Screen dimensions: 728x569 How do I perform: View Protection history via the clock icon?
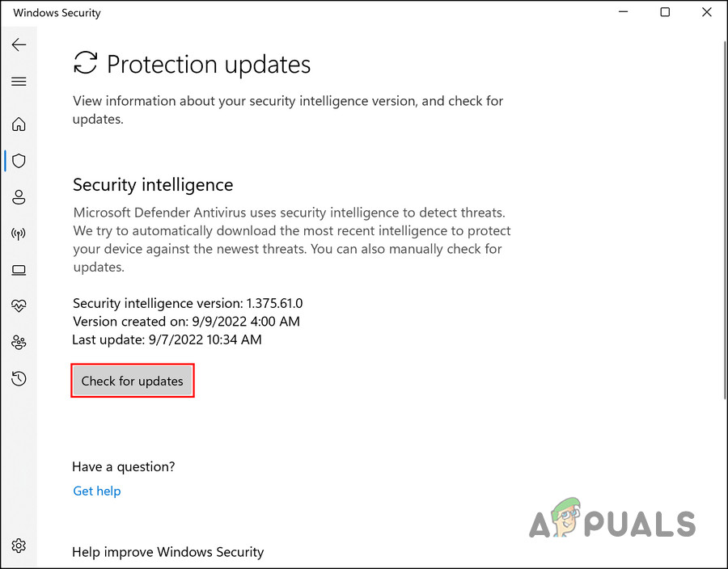(x=19, y=378)
